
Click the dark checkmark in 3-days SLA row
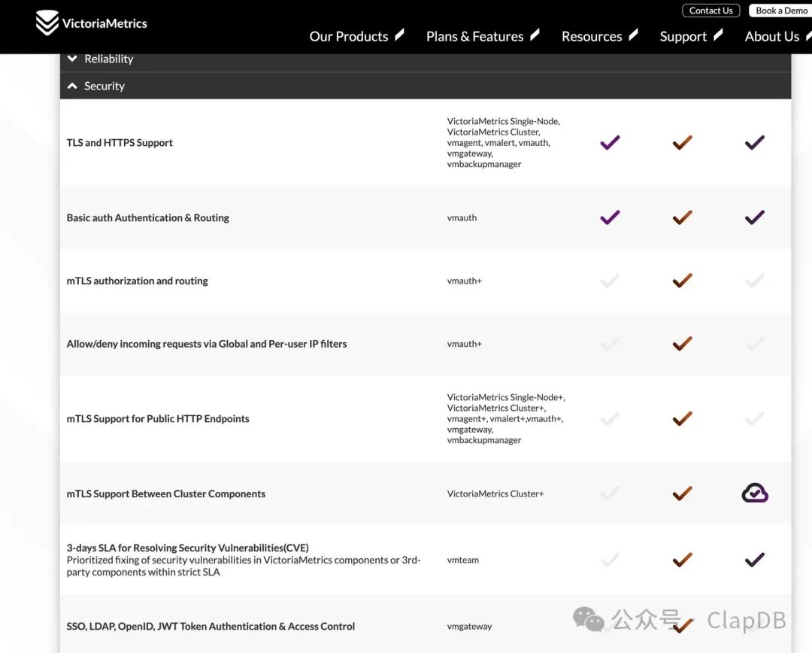[754, 560]
